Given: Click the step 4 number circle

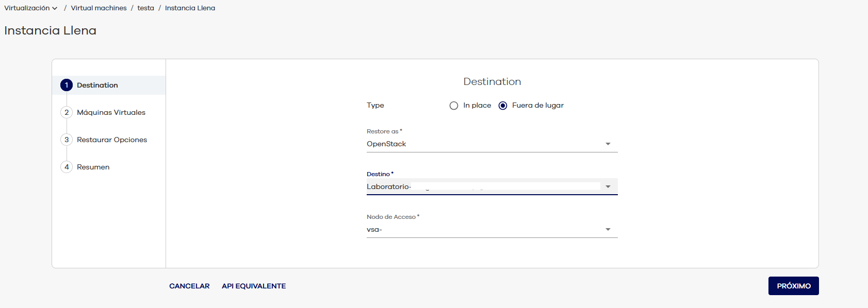Looking at the screenshot, I should 67,167.
